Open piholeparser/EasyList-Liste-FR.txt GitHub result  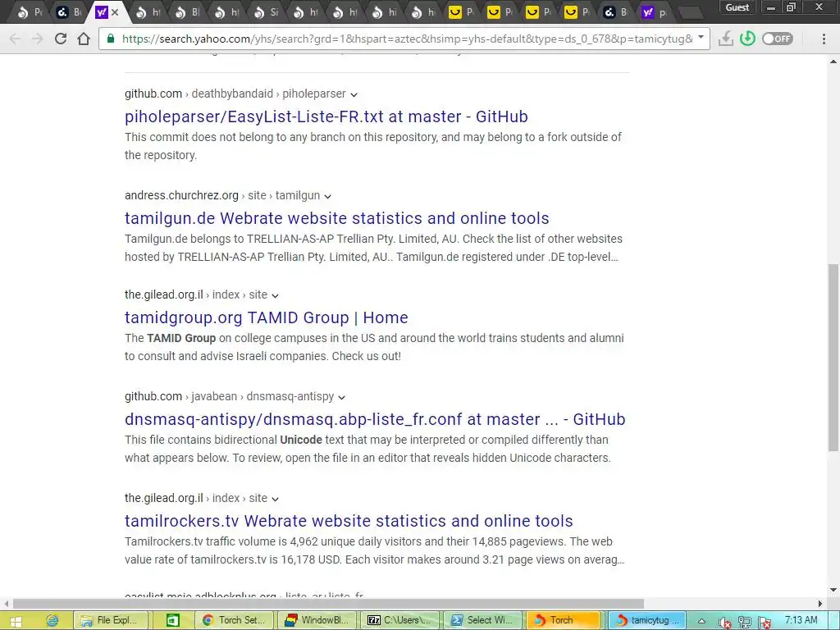326,116
